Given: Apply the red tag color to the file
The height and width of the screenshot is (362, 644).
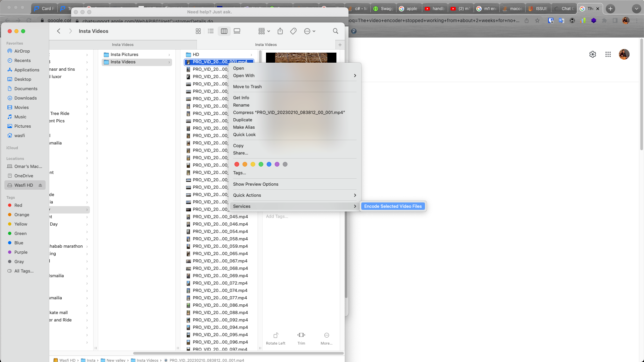Looking at the screenshot, I should point(237,164).
